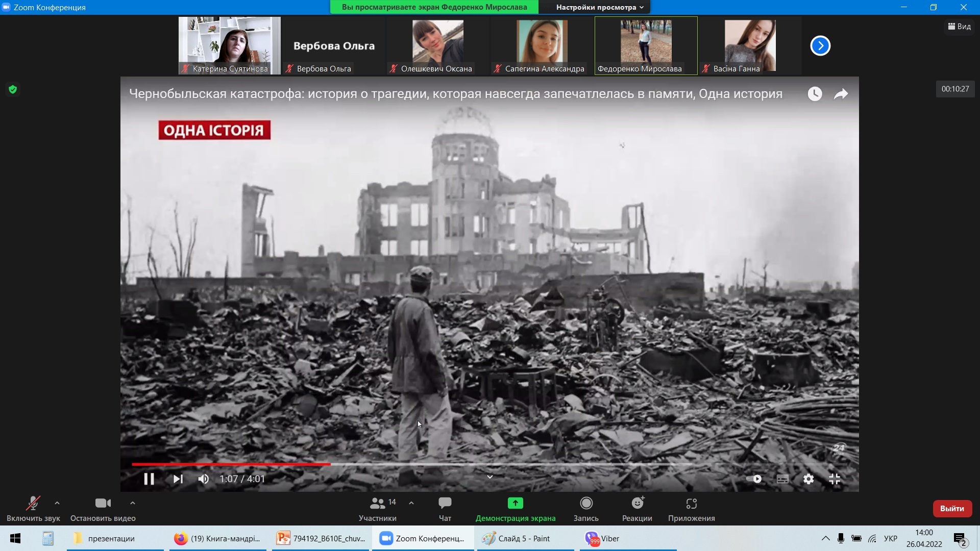Switch to PowerPoint 794192_B610E file
This screenshot has width=980, height=551.
(x=321, y=538)
